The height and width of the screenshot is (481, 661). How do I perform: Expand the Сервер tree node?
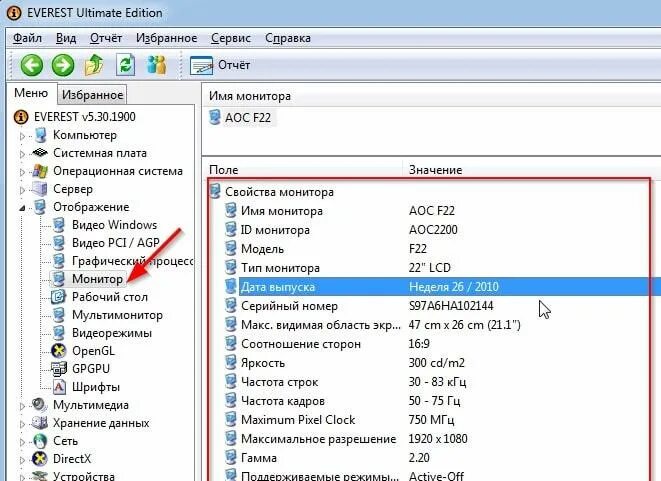pos(22,190)
